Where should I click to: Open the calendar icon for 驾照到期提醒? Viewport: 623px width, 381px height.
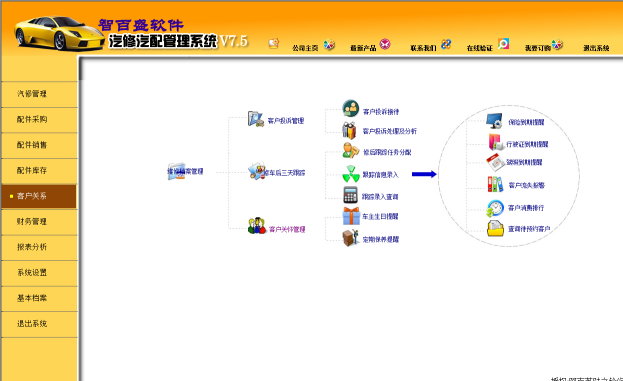pyautogui.click(x=495, y=162)
